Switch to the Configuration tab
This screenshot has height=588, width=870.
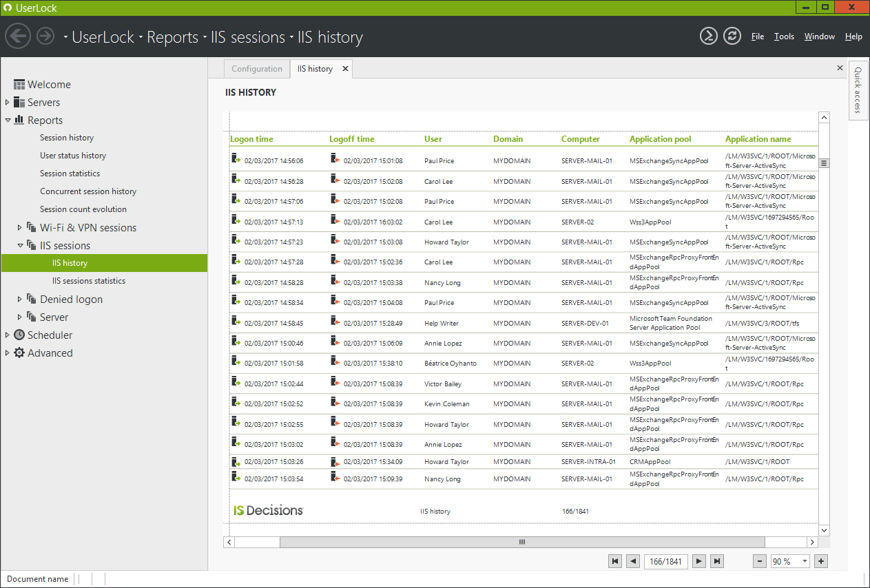[x=257, y=69]
